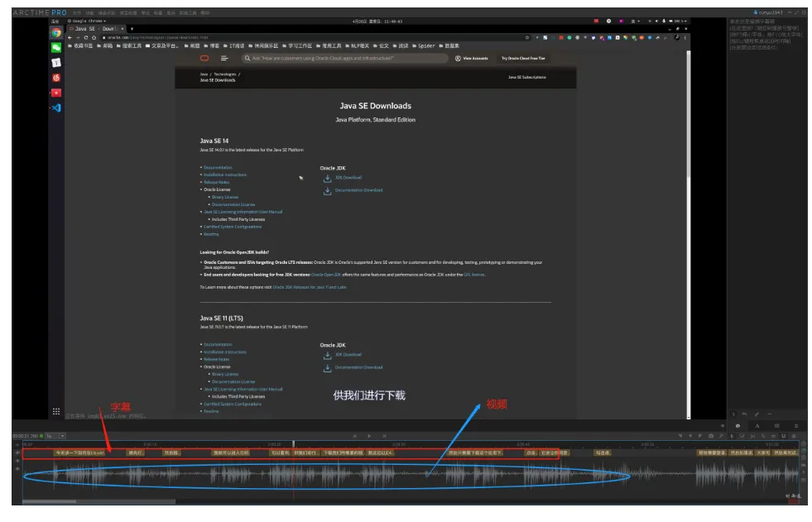Select the subtitle block 我就可以进入它的
812x522 pixels.
(231, 453)
